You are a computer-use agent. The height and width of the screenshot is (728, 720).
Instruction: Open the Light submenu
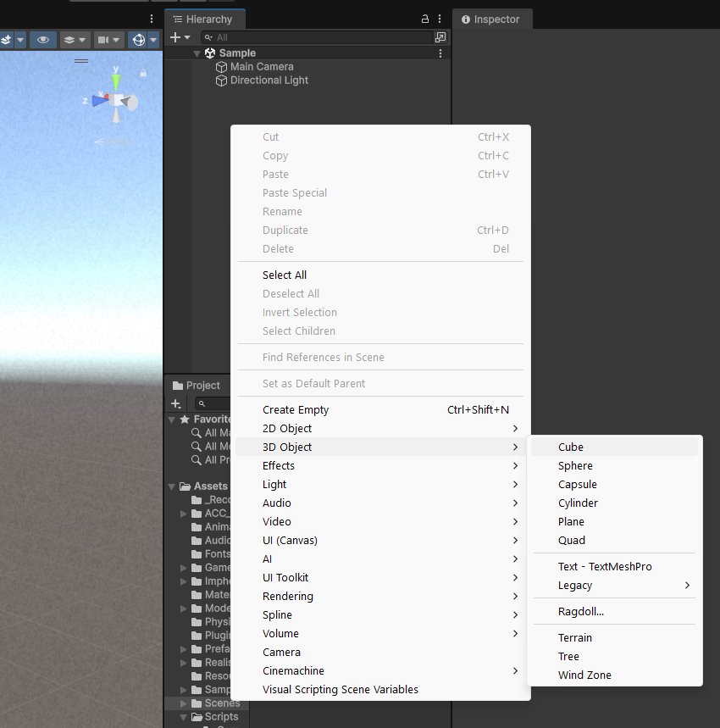381,484
